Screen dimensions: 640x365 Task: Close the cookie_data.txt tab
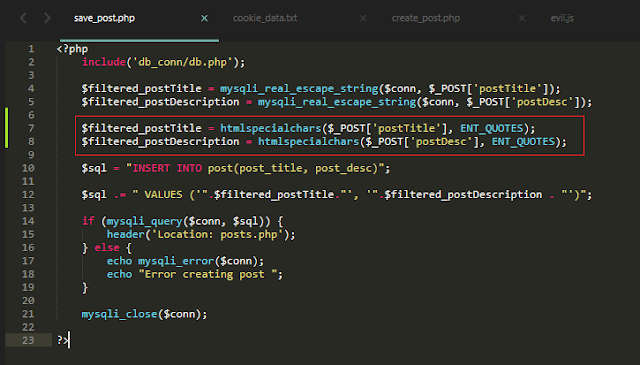(363, 18)
